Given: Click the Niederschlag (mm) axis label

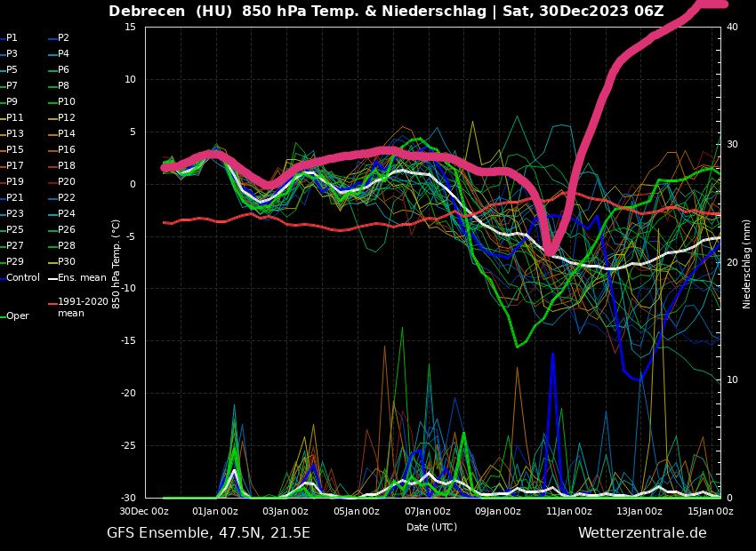Looking at the screenshot, I should coord(747,263).
